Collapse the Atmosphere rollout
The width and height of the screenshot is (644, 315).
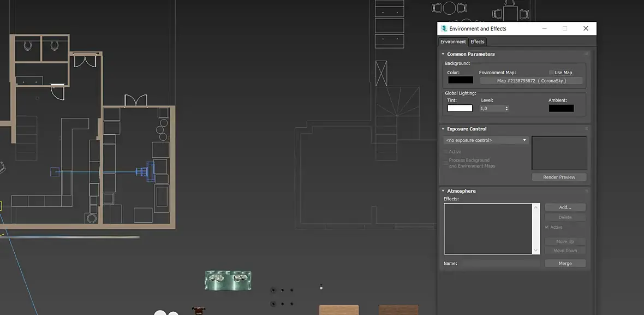[443, 191]
